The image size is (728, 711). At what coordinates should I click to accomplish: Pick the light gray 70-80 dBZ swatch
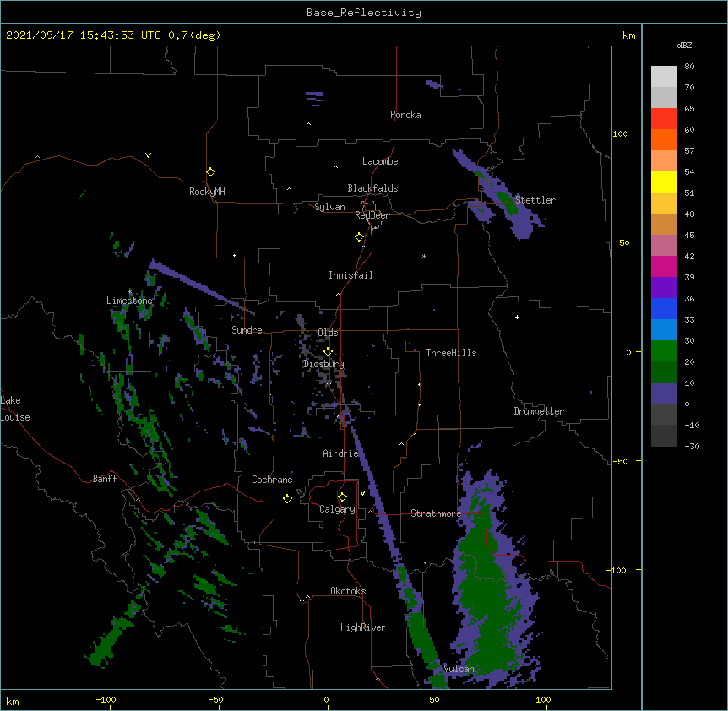click(x=664, y=77)
